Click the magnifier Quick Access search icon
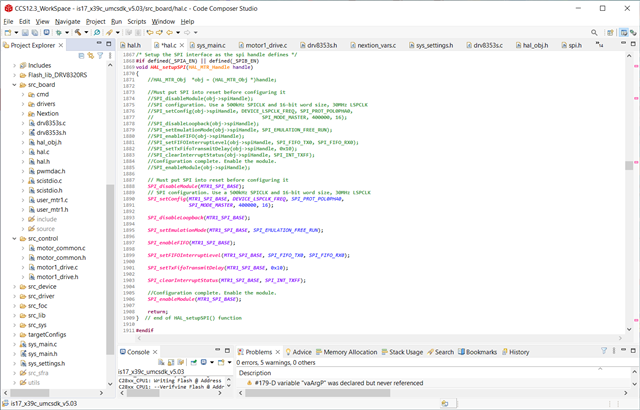Screen dimensions: 640x410 pyautogui.click(x=594, y=33)
